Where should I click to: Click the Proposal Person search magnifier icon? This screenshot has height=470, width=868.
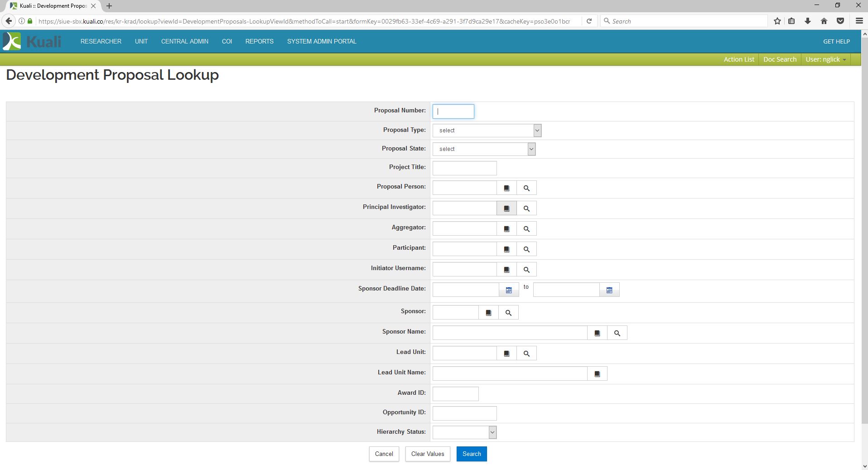coord(526,188)
